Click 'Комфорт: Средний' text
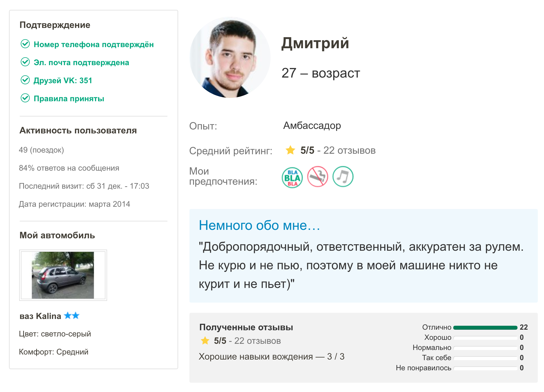Screen dimensions: 544x392 click(x=54, y=352)
